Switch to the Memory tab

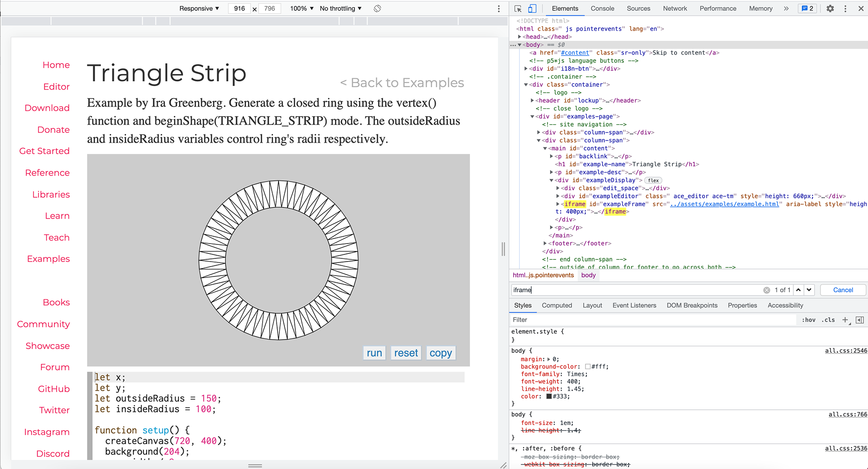[761, 9]
